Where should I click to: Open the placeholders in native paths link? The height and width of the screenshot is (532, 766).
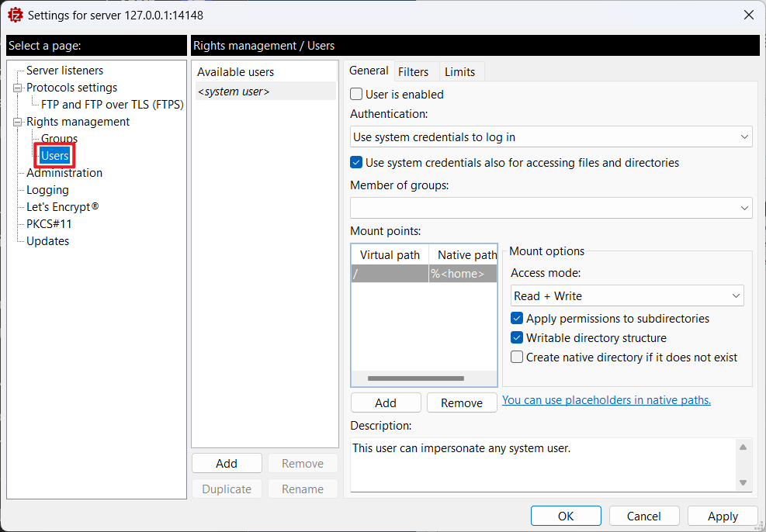pyautogui.click(x=606, y=400)
